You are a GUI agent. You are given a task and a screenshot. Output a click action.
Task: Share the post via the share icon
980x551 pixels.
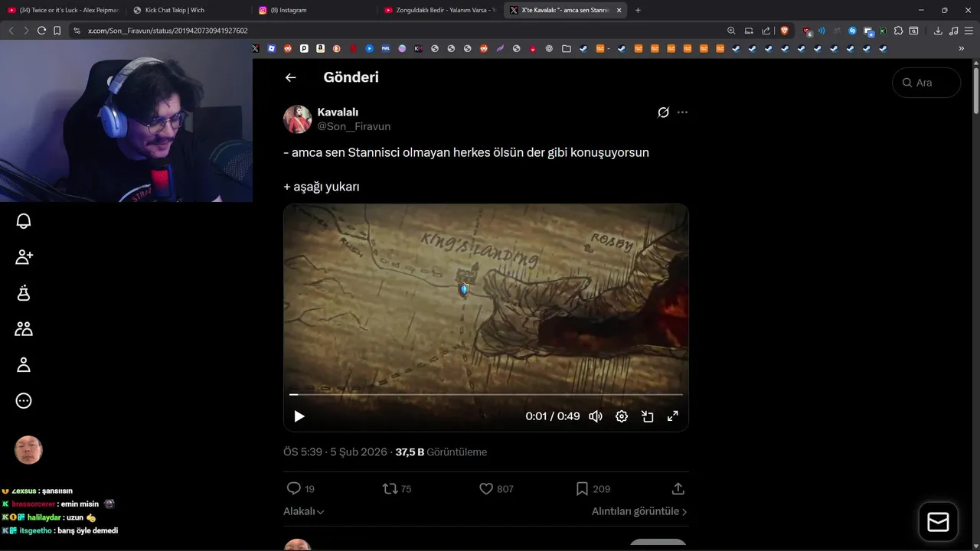tap(678, 488)
